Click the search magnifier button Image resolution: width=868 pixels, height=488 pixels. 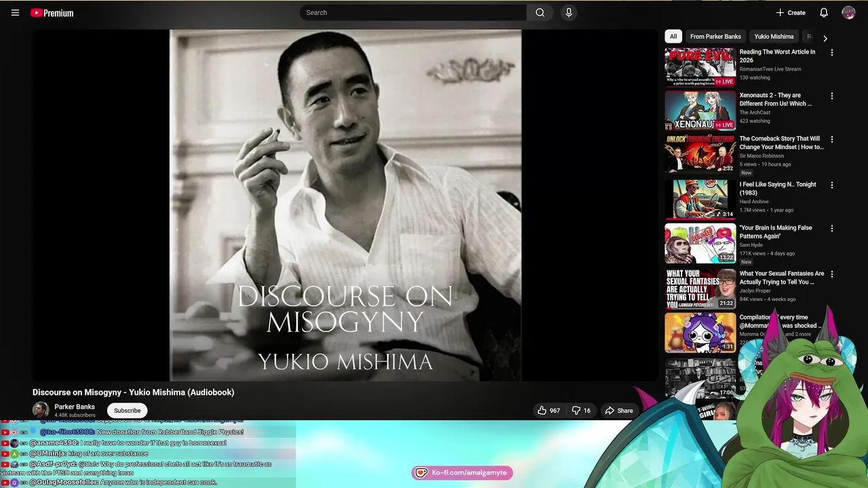pyautogui.click(x=540, y=12)
